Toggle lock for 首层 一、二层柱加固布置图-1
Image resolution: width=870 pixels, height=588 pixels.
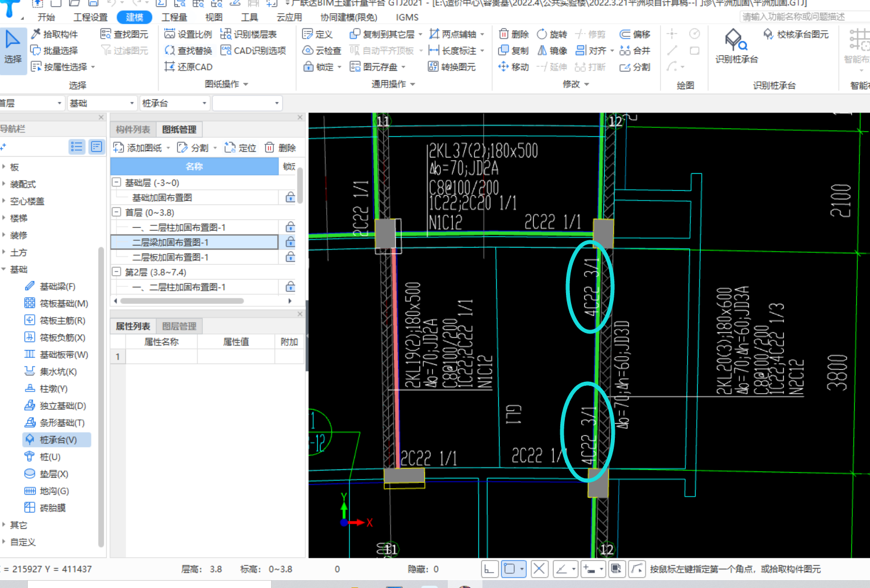[290, 227]
